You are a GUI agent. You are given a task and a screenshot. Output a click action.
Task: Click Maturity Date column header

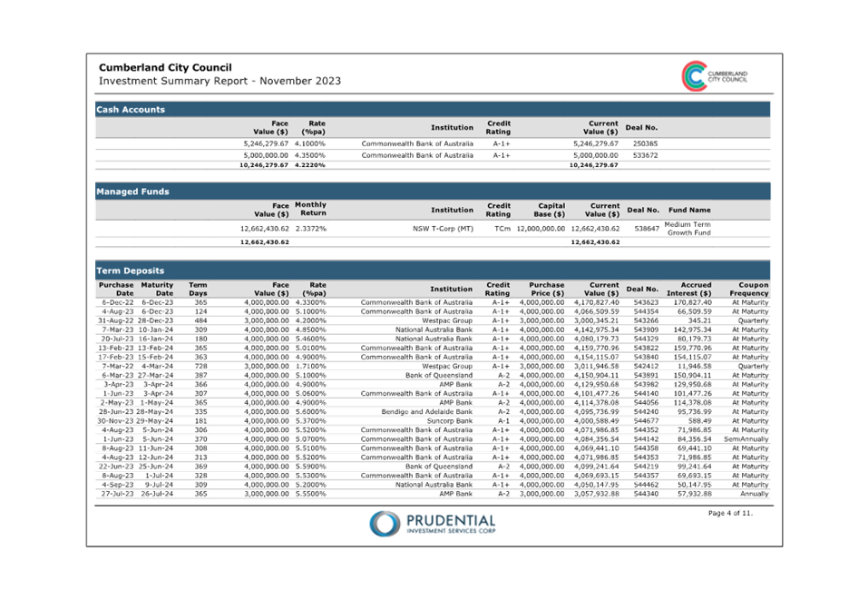tap(156, 289)
